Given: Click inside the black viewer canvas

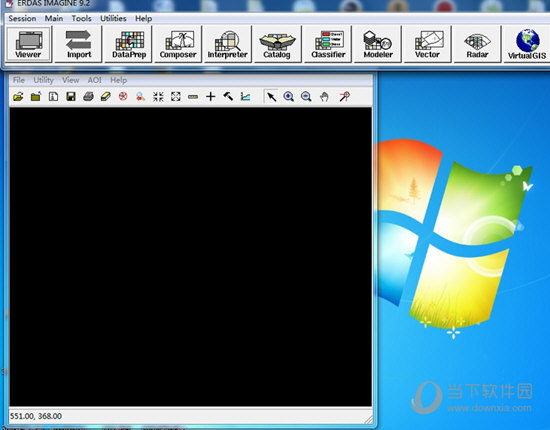Looking at the screenshot, I should tap(190, 257).
